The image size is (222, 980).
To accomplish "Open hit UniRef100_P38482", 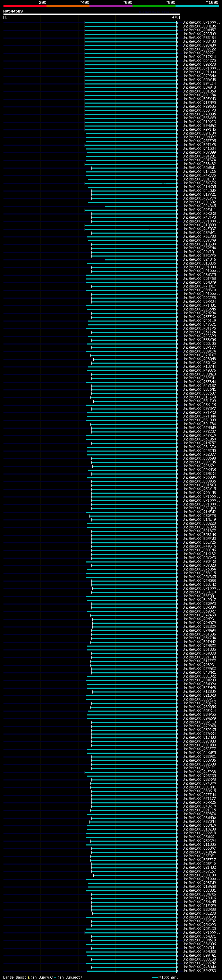I will tap(199, 164).
